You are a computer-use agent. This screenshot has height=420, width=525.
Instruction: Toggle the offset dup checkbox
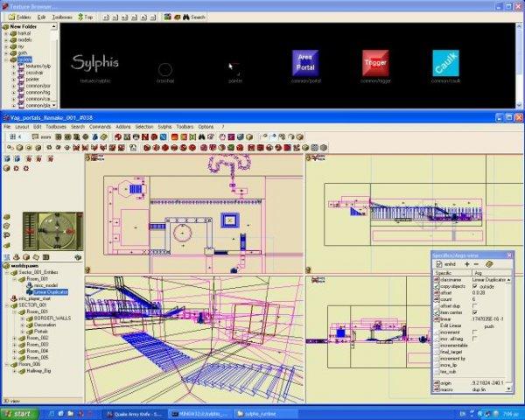tap(475, 305)
